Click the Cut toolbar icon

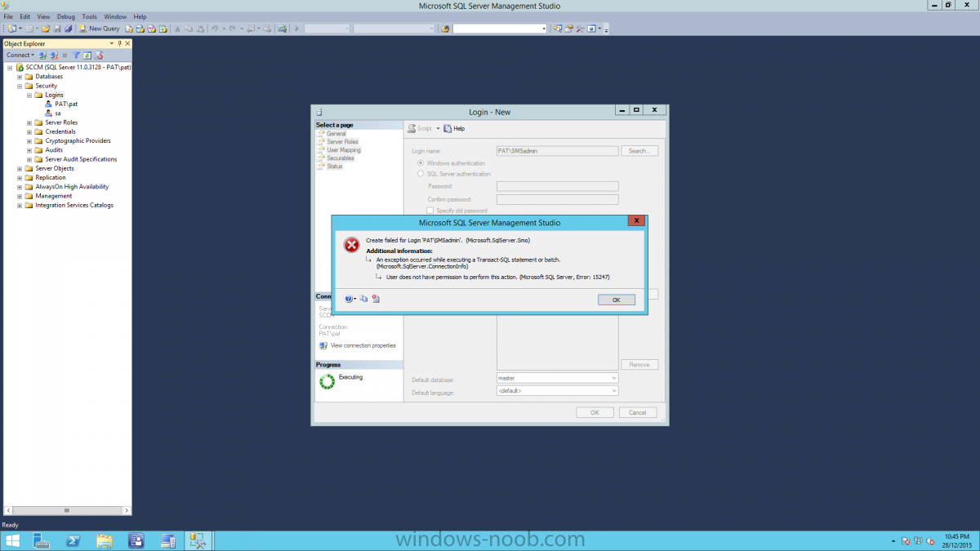pyautogui.click(x=177, y=29)
